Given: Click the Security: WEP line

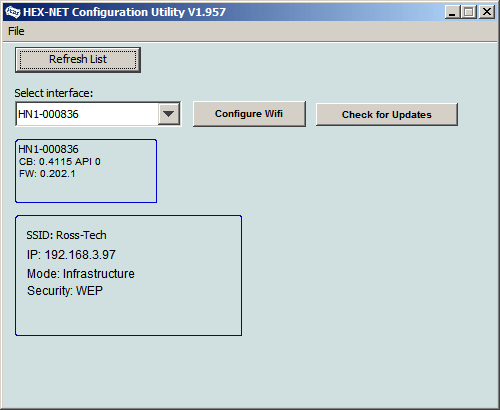Looking at the screenshot, I should (65, 291).
